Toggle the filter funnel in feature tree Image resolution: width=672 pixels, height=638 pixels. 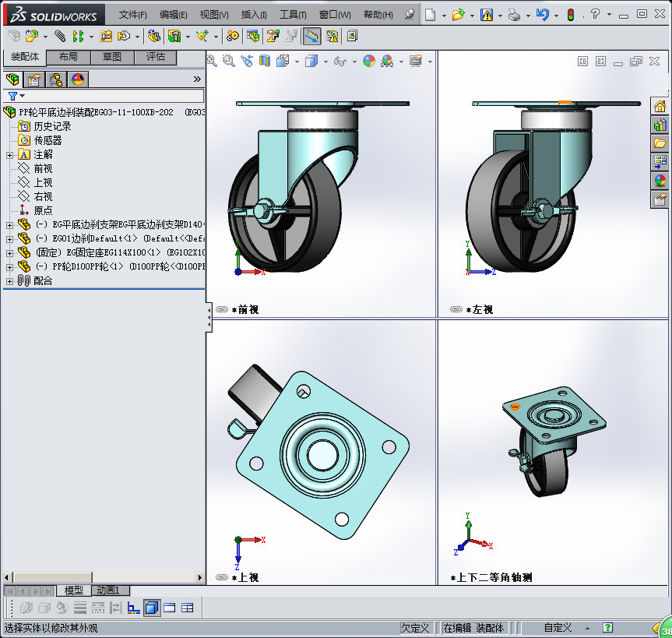pyautogui.click(x=13, y=96)
